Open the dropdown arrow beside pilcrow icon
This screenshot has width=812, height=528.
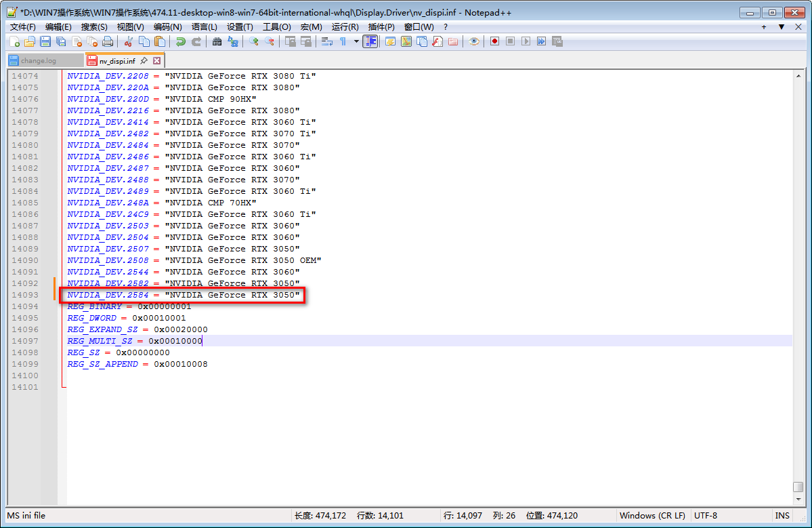pyautogui.click(x=356, y=41)
